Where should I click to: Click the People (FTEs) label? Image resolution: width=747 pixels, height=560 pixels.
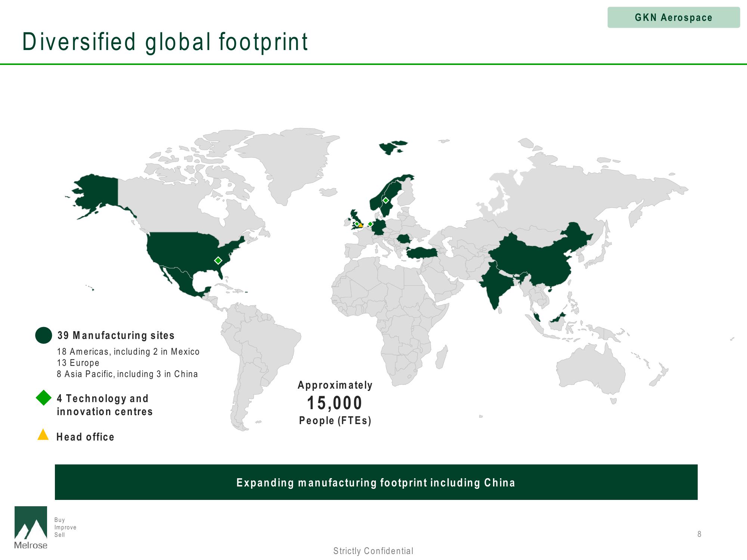coord(335,421)
